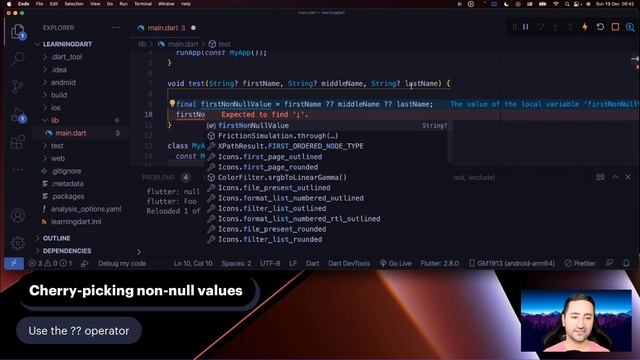Click Dart language mode in status bar

313,263
